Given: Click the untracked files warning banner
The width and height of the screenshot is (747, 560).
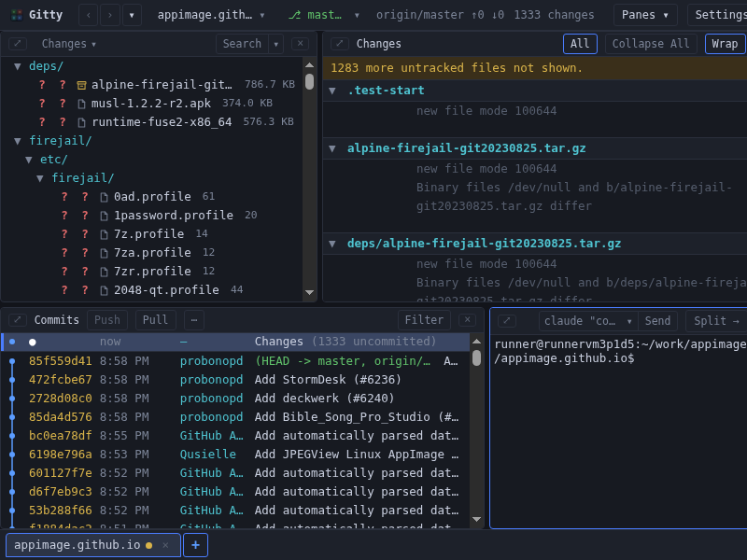Looking at the screenshot, I should [535, 68].
